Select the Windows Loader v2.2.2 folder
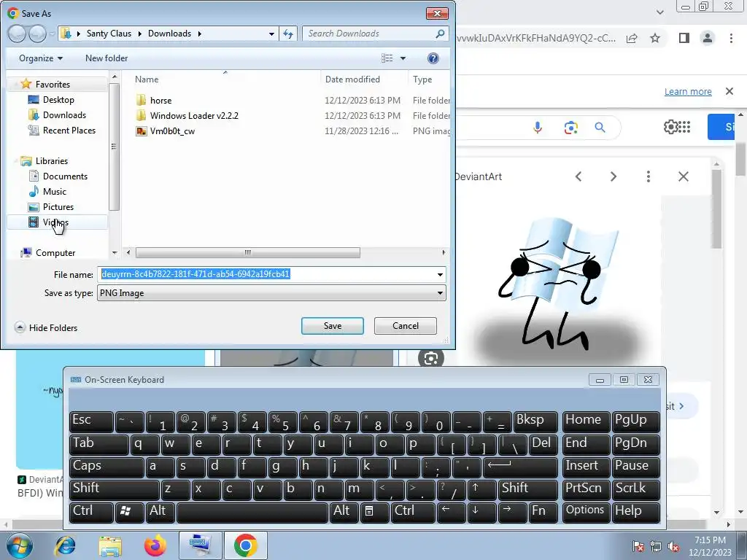747x560 pixels. click(194, 116)
